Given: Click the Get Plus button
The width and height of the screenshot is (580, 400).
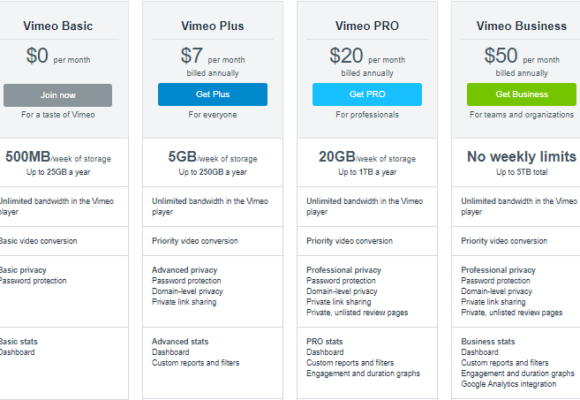Looking at the screenshot, I should (213, 94).
